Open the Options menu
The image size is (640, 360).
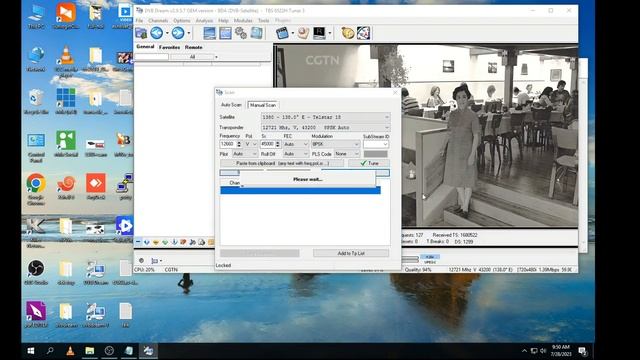pos(182,20)
